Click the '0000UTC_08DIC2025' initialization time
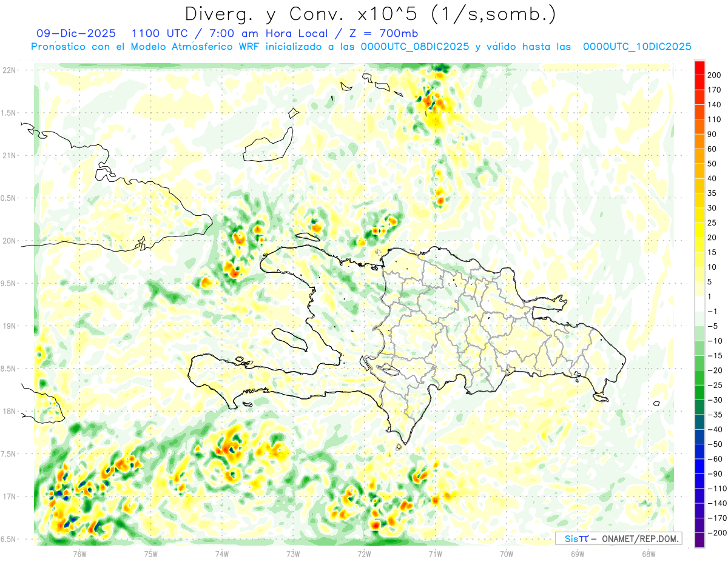Screen dimensions: 728x562 tap(414, 47)
